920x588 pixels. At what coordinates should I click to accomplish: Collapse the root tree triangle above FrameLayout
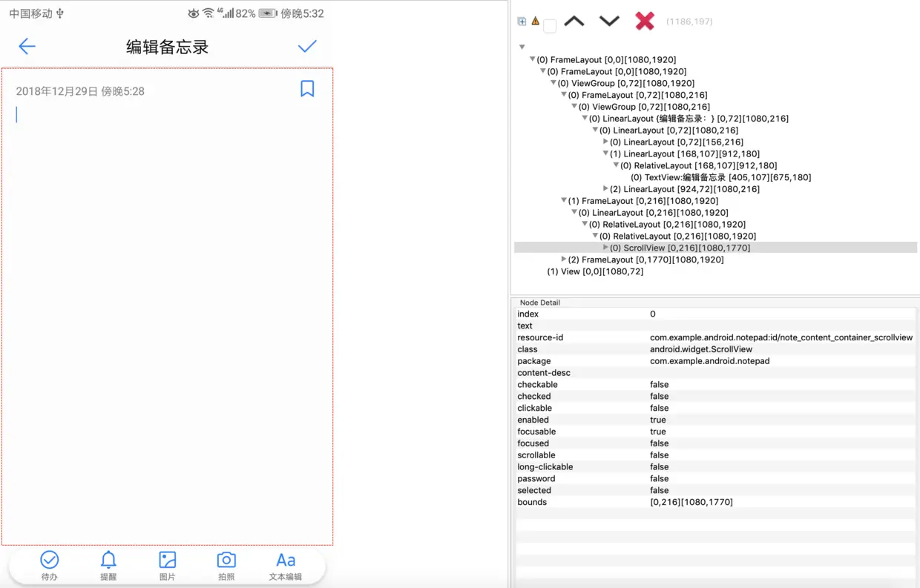522,47
